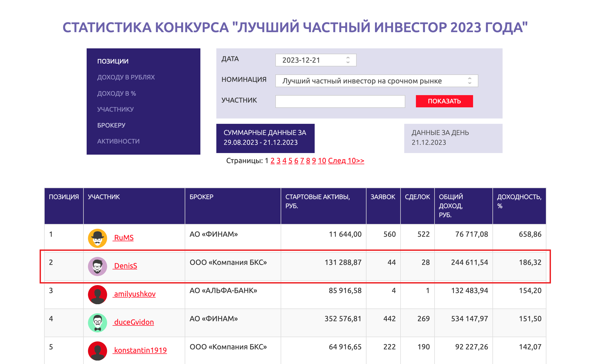This screenshot has width=590, height=364.
Task: Open the duceGvidon participant link
Action: pyautogui.click(x=134, y=322)
